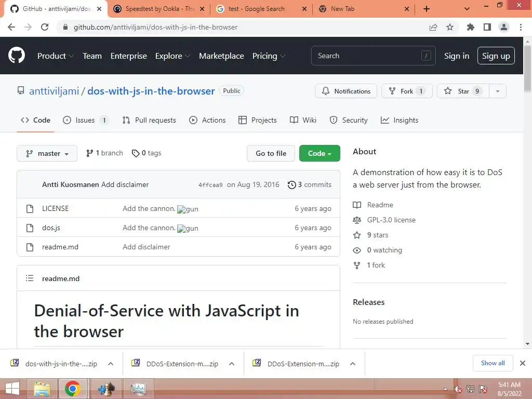Close the downloads bar

[523, 363]
